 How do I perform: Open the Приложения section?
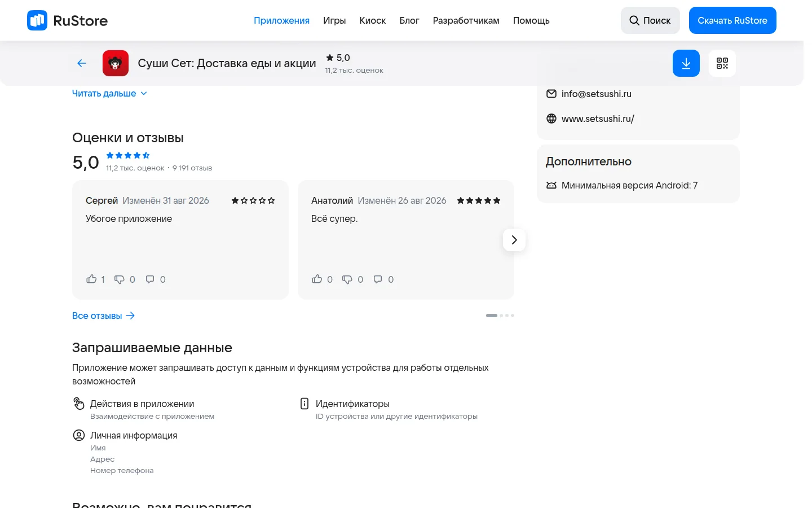[281, 20]
